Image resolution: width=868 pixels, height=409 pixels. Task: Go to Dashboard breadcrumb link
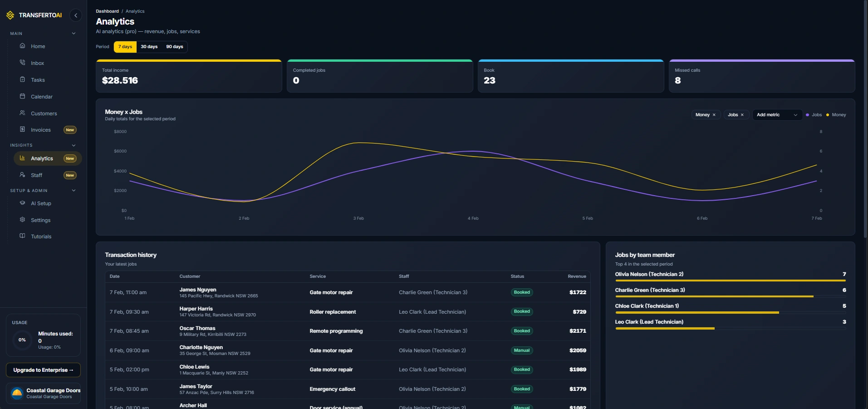point(107,11)
